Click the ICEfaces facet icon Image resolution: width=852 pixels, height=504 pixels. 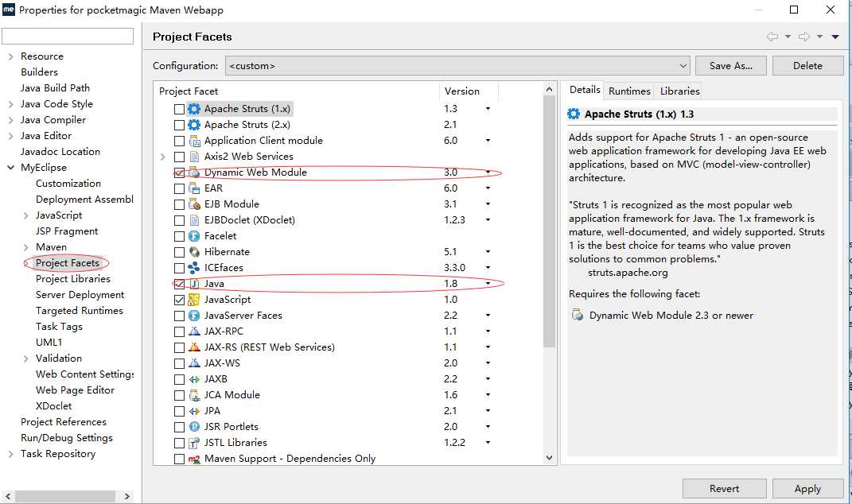[x=194, y=268]
